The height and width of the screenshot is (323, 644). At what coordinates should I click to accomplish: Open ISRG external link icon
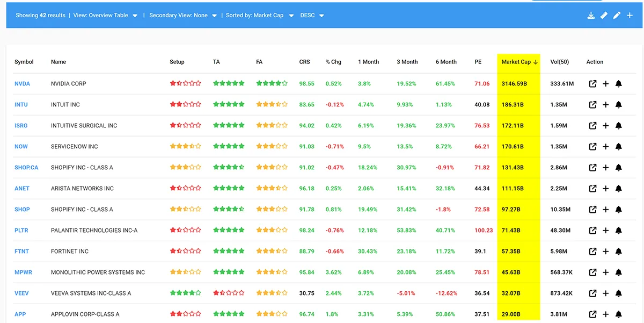click(x=592, y=126)
